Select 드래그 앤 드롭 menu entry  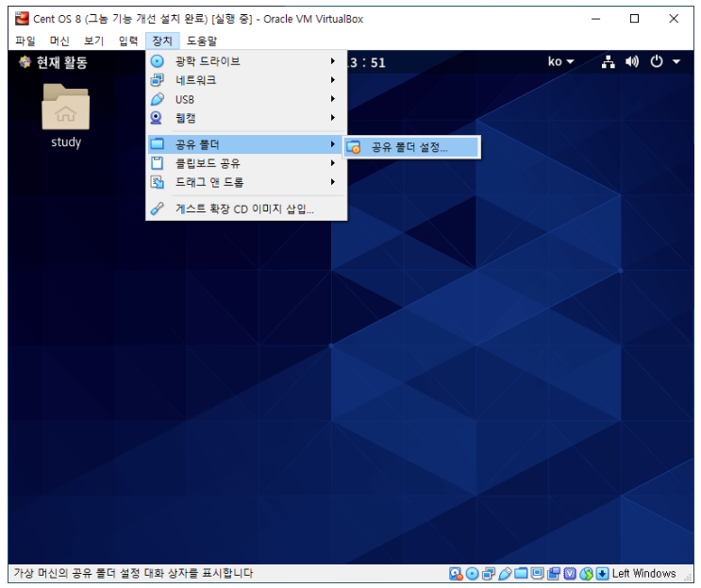[x=246, y=182]
